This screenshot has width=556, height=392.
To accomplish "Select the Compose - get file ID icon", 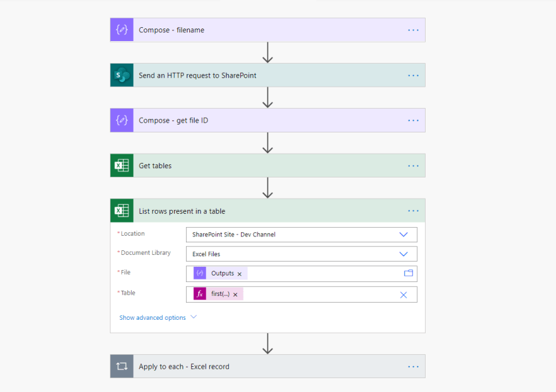I will (122, 120).
